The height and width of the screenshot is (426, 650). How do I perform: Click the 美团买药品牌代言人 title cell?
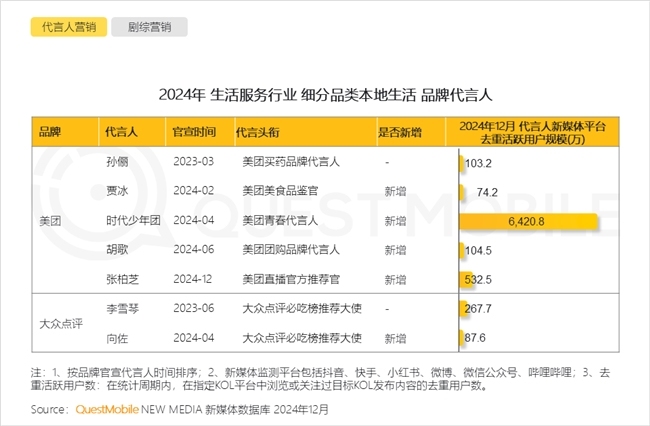291,161
